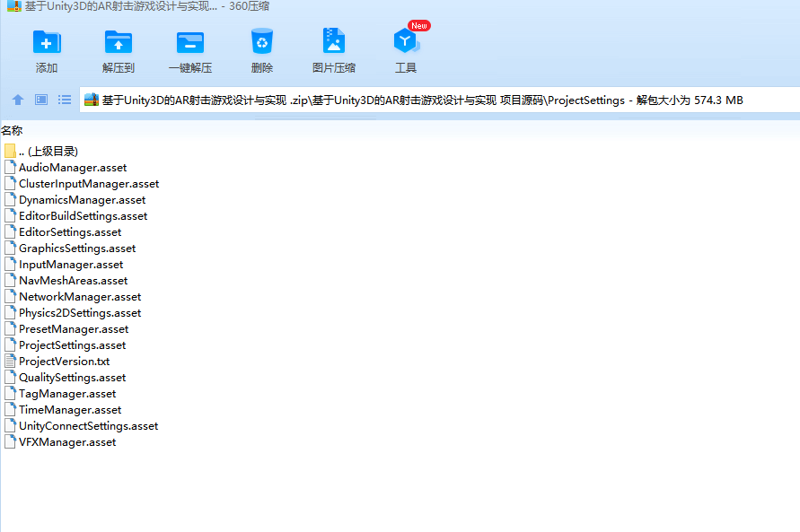This screenshot has height=532, width=800.
Task: Switch to the icon view mode button
Action: [41, 100]
